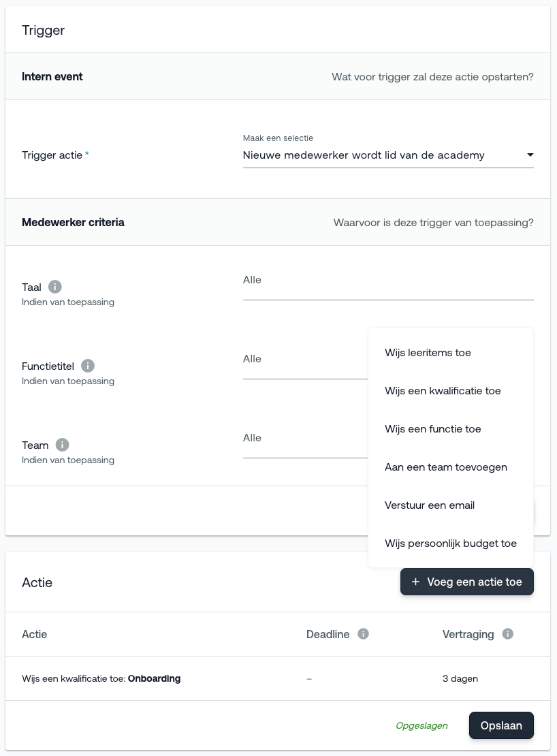Click the '3 dagen' delay value

pos(460,678)
